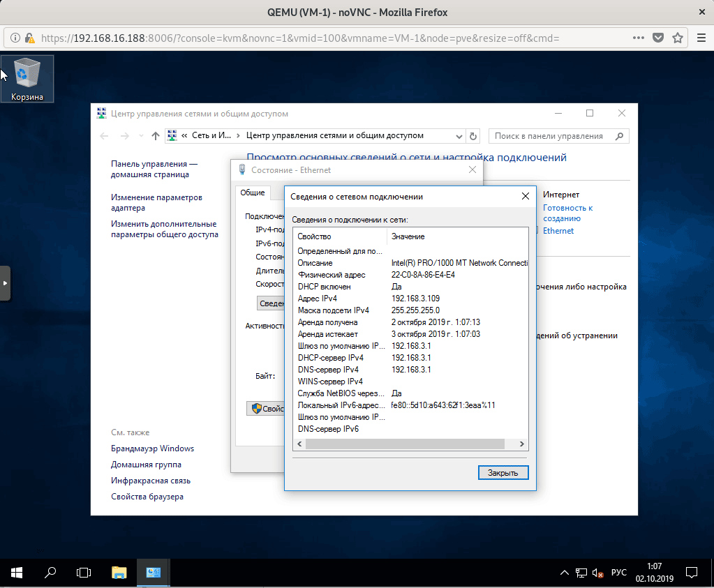This screenshot has width=714, height=588.
Task: Open Task View on the taskbar
Action: point(84,573)
